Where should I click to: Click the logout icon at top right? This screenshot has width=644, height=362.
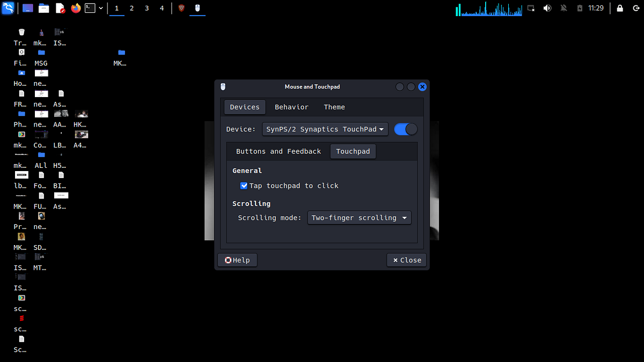pos(636,8)
